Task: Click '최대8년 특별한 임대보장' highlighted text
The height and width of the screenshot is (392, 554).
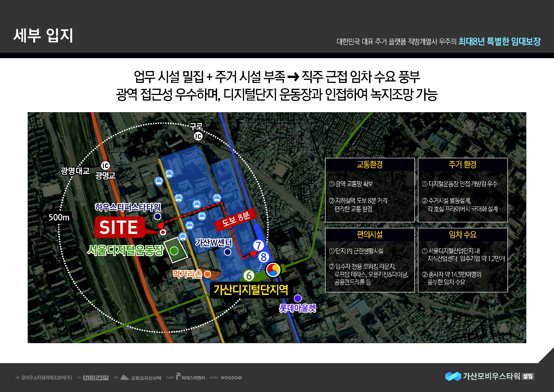Action: tap(500, 41)
